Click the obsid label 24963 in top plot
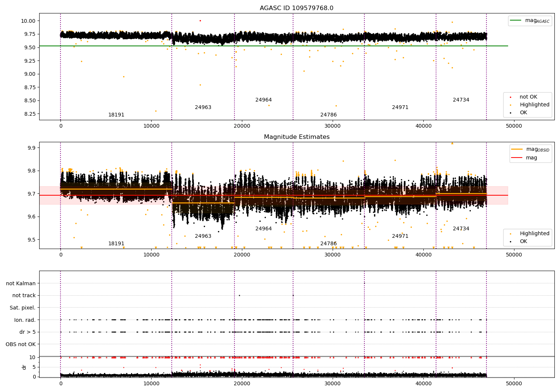Image resolution: width=560 pixels, height=392 pixels. click(x=203, y=108)
